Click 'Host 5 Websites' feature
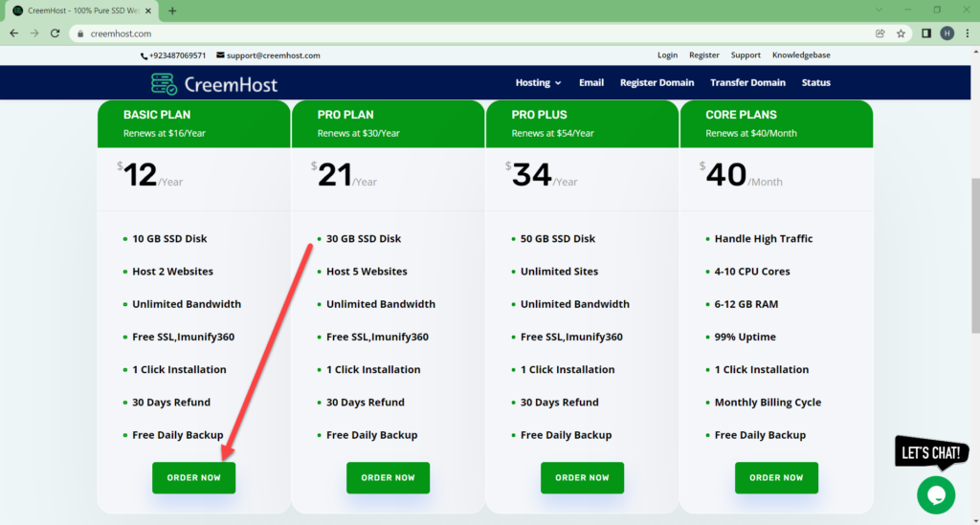Screen dimensions: 980x525 point(367,272)
